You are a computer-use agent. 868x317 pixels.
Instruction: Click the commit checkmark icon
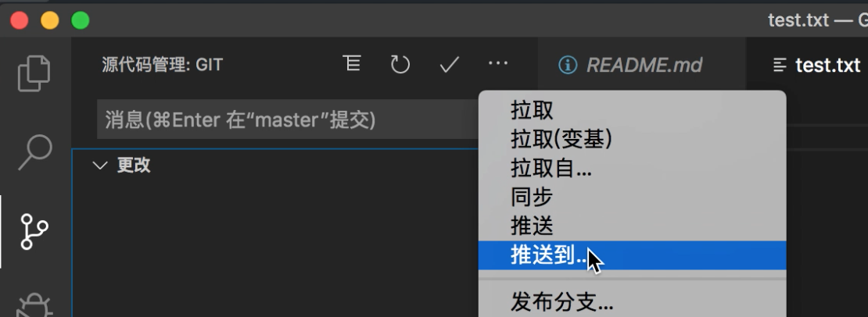pyautogui.click(x=449, y=65)
